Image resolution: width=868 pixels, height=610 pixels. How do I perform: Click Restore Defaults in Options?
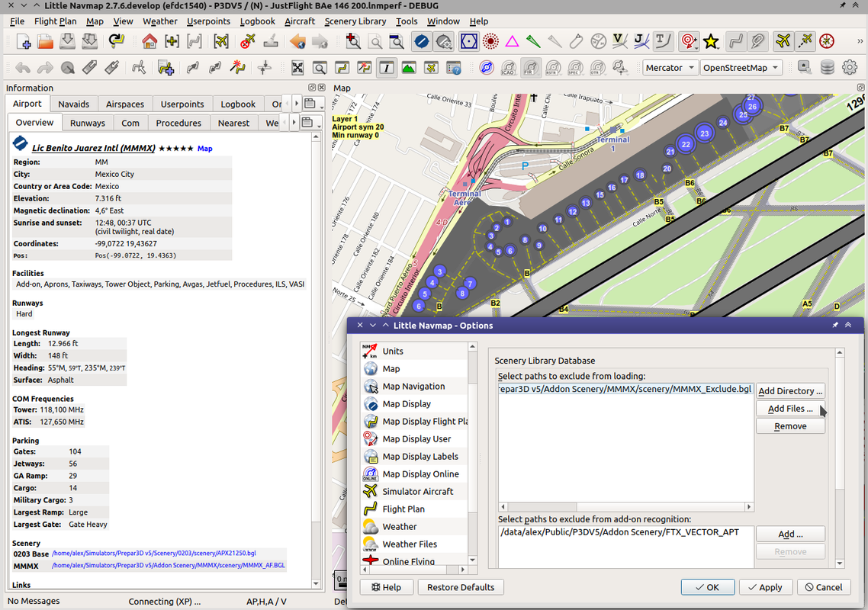coord(461,587)
